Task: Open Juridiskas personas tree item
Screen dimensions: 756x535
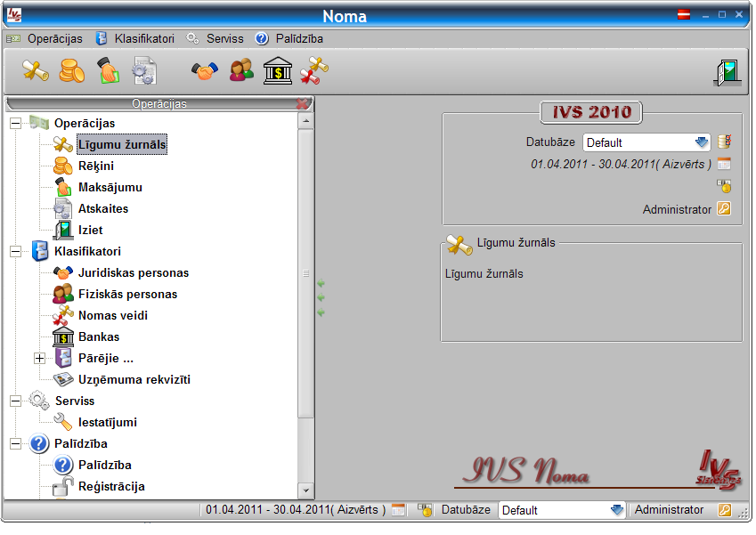Action: pyautogui.click(x=134, y=272)
